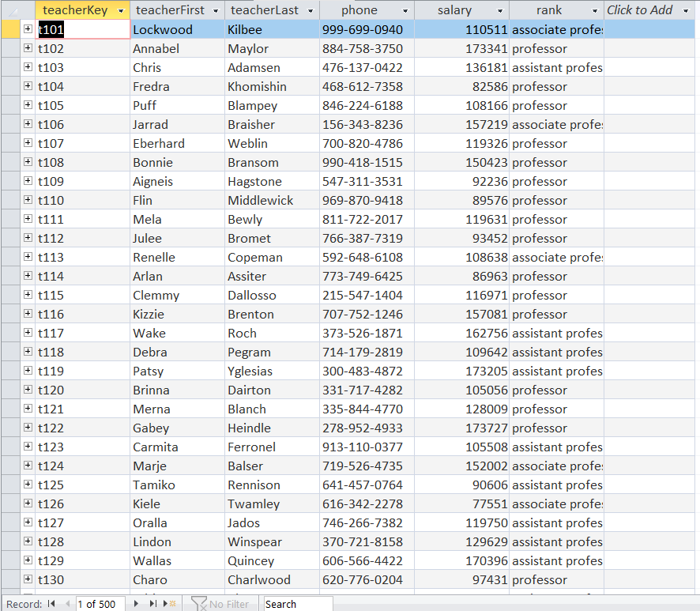
Task: Click first name cell Jarrad
Action: tap(177, 124)
